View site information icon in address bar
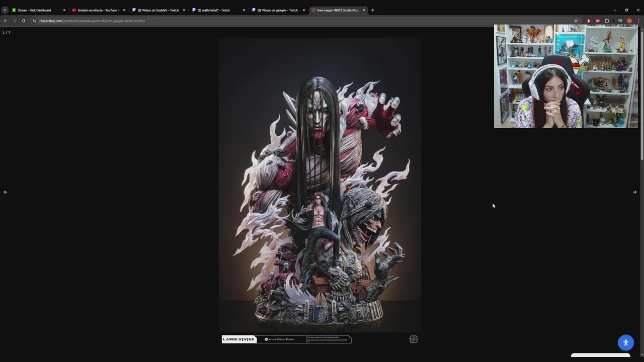The width and height of the screenshot is (644, 362). [34, 21]
